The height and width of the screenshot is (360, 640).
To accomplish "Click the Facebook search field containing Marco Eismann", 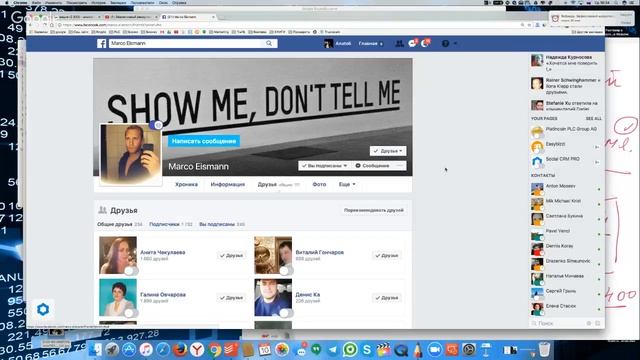I will 187,43.
